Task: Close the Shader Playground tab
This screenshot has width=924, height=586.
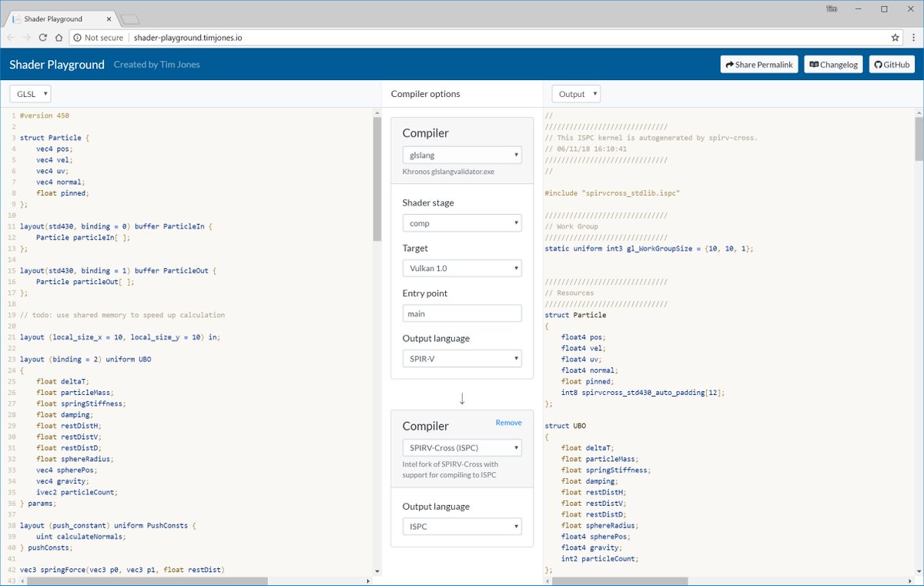Action: (108, 18)
